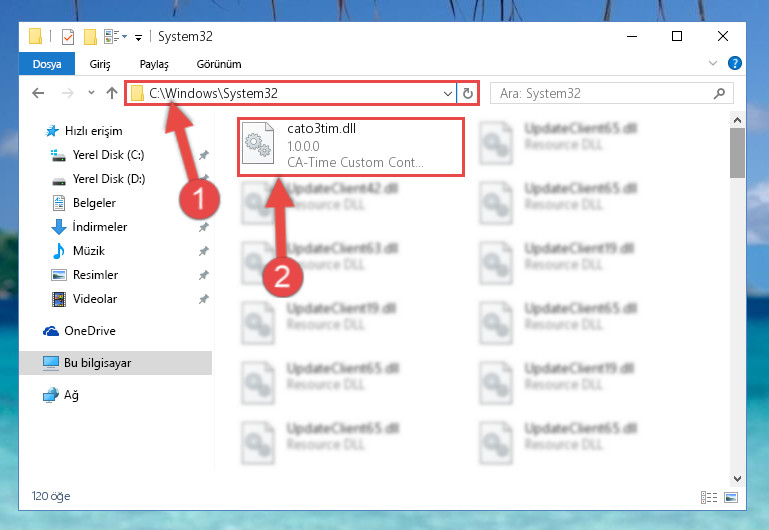Click the pin icon next to Müzik
The image size is (769, 530).
(x=204, y=251)
